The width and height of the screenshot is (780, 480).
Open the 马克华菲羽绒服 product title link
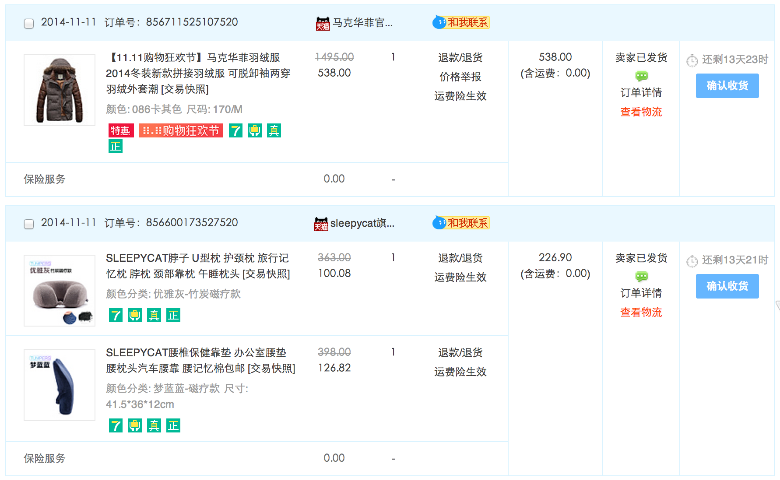(198, 73)
